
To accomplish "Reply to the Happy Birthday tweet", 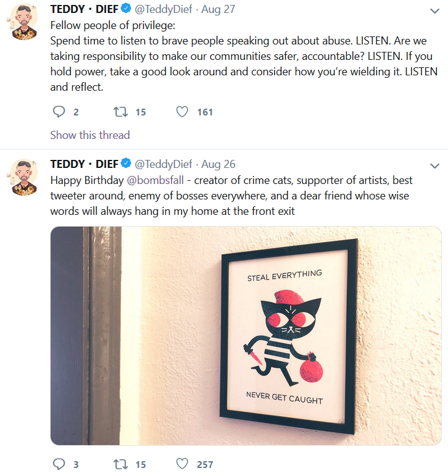I will point(59,464).
